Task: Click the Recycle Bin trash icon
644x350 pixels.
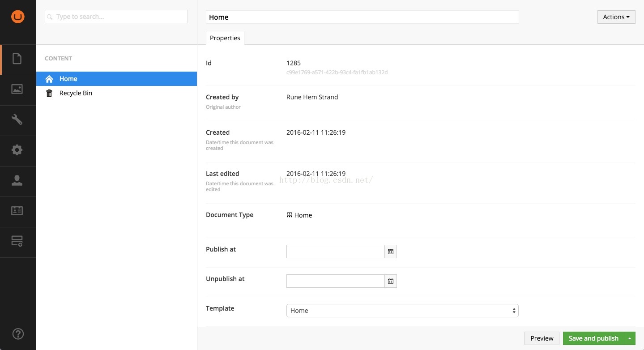Action: click(49, 93)
